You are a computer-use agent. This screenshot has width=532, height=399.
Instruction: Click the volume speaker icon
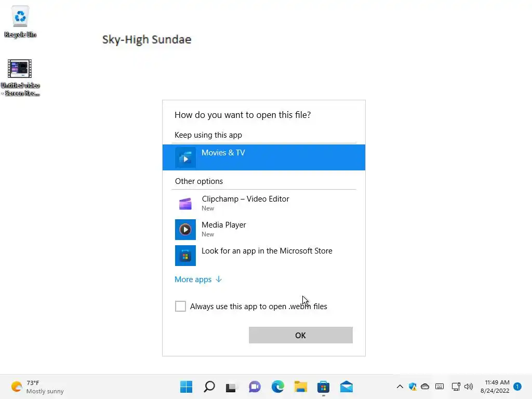469,387
